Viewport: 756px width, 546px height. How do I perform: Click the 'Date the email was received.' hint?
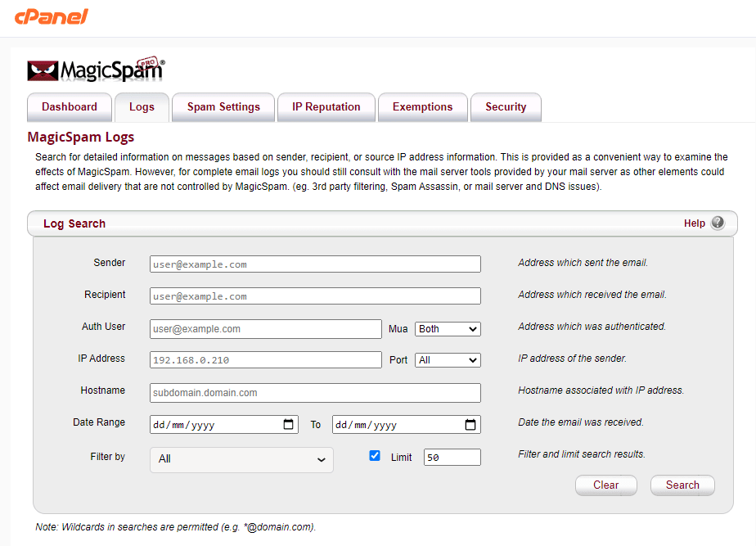[x=581, y=422]
